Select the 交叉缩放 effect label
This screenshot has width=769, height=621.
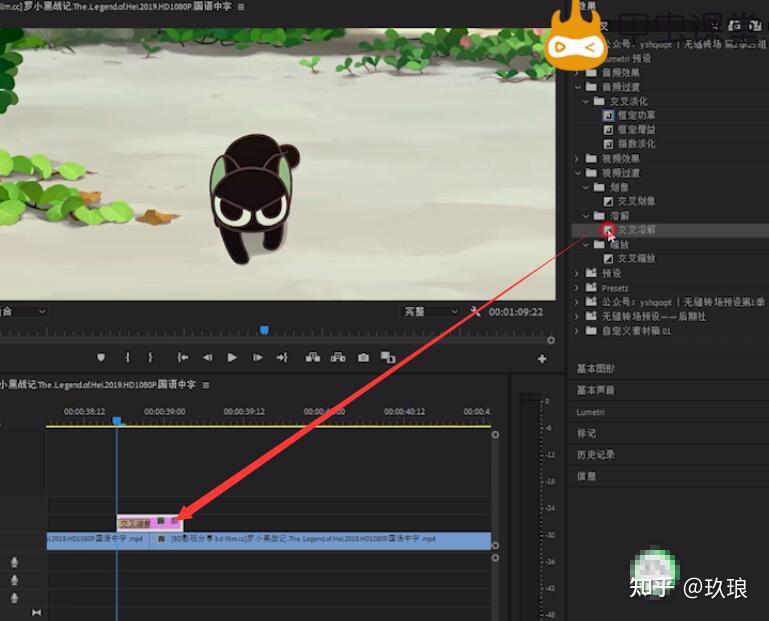636,259
